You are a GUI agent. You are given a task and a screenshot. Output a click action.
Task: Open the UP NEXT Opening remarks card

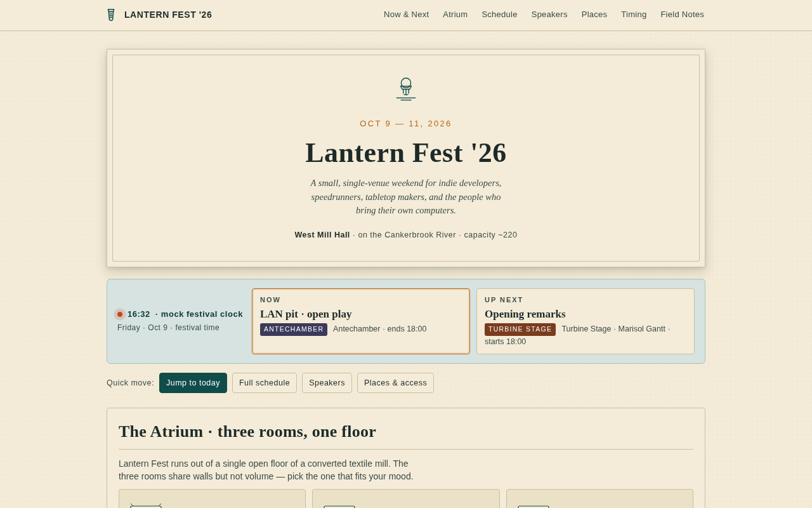click(586, 321)
